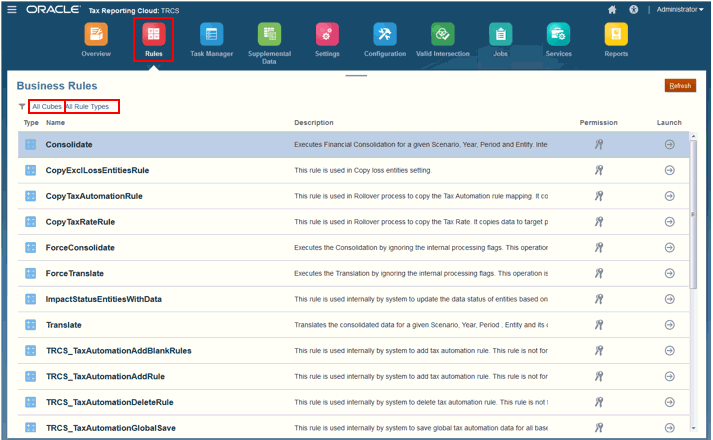Image resolution: width=713 pixels, height=440 pixels.
Task: Open permissions for ImpactStatusEntitiesWithData
Action: pos(599,299)
